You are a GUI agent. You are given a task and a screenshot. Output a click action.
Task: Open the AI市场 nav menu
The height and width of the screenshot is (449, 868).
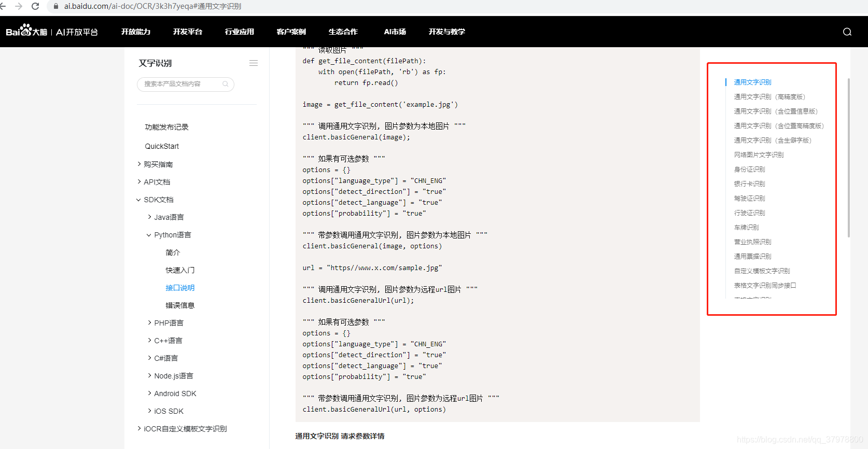coord(395,32)
